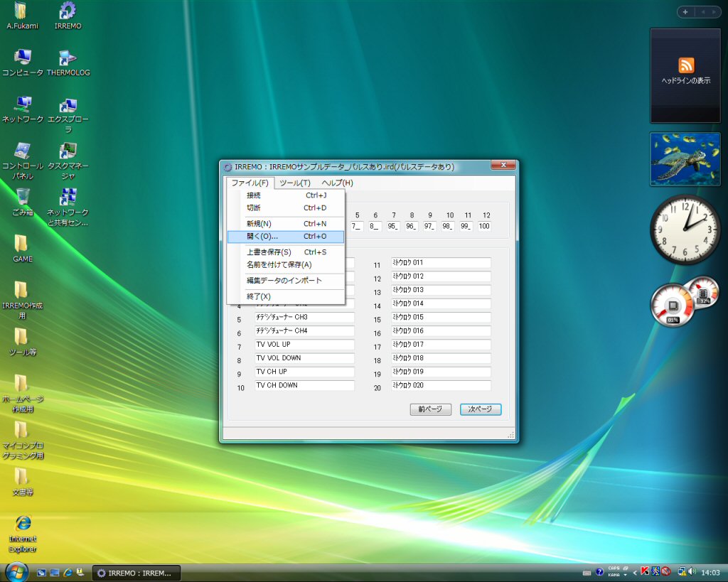The width and height of the screenshot is (728, 582).
Task: Click the TV VOL UP name field
Action: [x=304, y=345]
